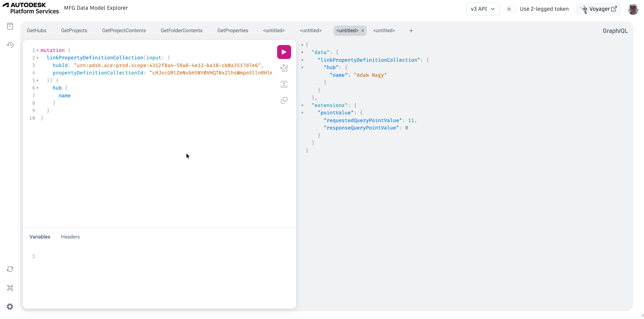Copy the query using the copy icon

pos(284,100)
